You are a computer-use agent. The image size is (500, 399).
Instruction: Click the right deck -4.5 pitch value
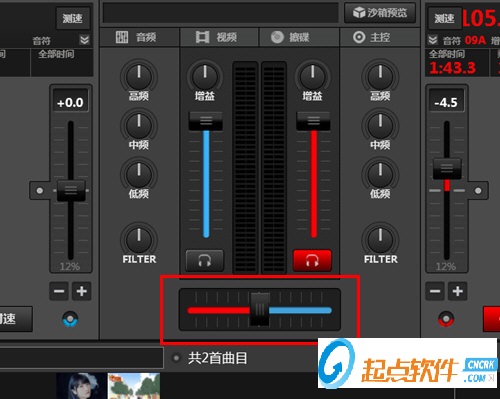(446, 102)
